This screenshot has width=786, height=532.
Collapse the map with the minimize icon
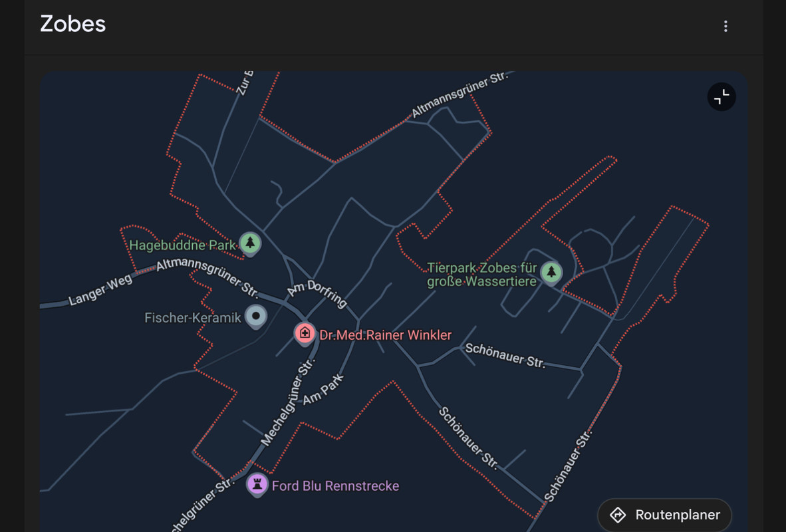pyautogui.click(x=721, y=97)
